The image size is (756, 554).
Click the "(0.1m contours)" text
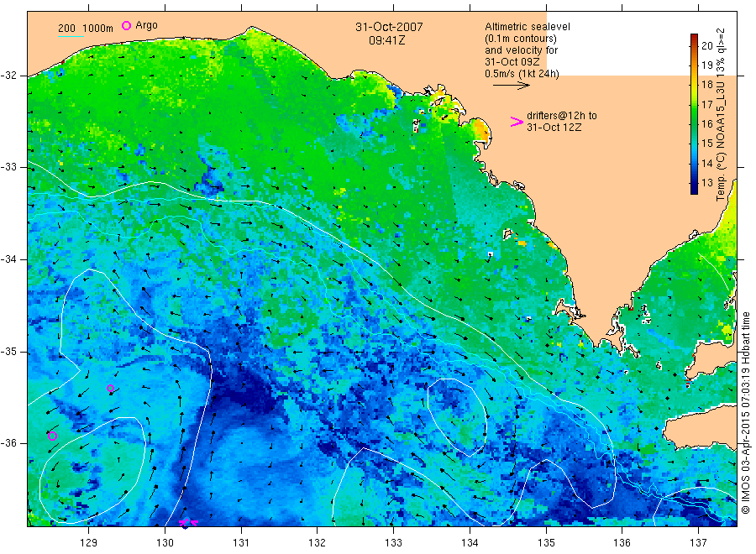tap(521, 39)
